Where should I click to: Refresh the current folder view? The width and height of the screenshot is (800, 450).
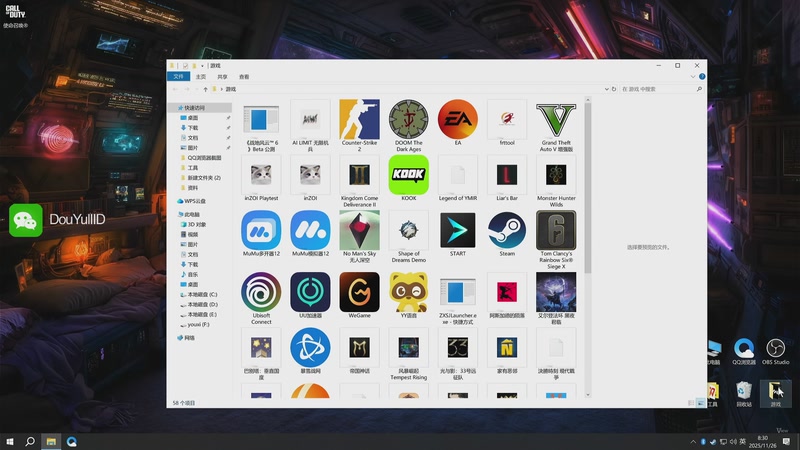(x=614, y=89)
